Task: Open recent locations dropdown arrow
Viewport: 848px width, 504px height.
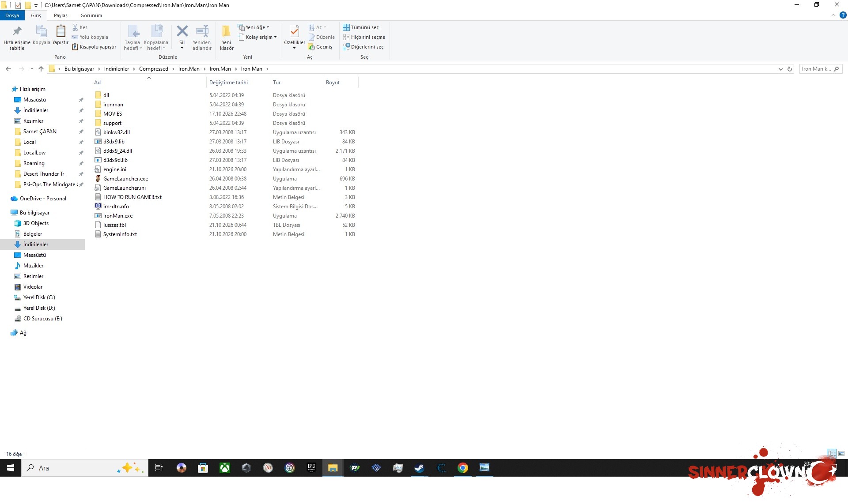Action: point(32,69)
